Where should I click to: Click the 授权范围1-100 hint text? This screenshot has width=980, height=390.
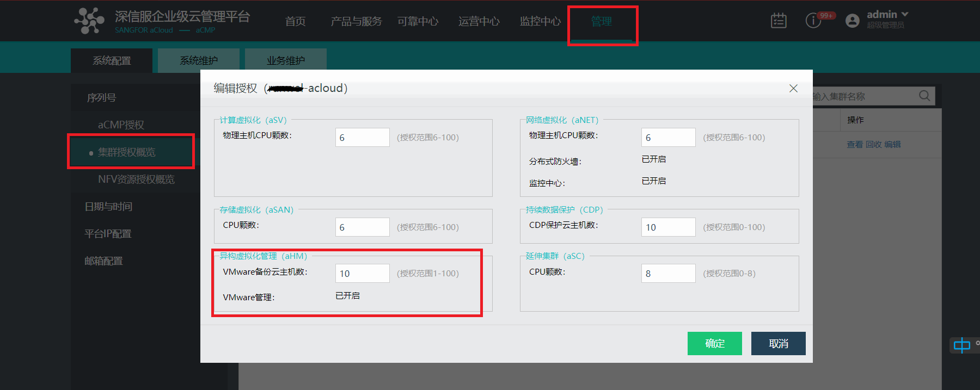click(428, 273)
